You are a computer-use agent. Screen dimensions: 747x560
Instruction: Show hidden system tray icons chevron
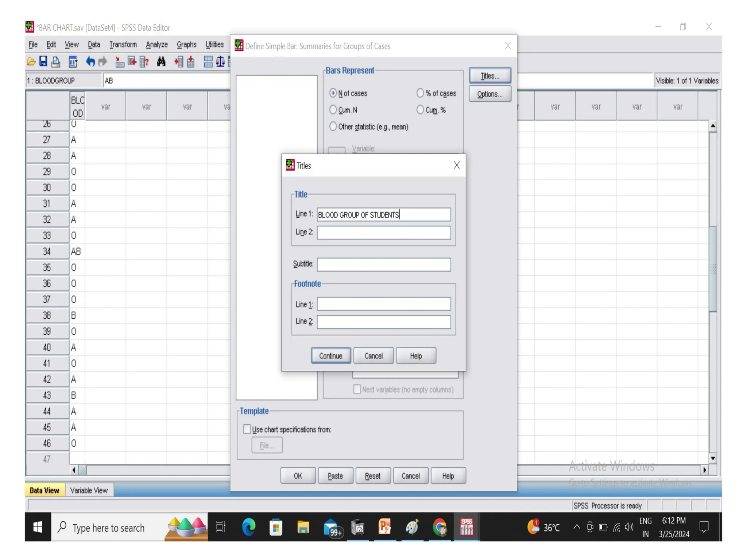pyautogui.click(x=576, y=527)
